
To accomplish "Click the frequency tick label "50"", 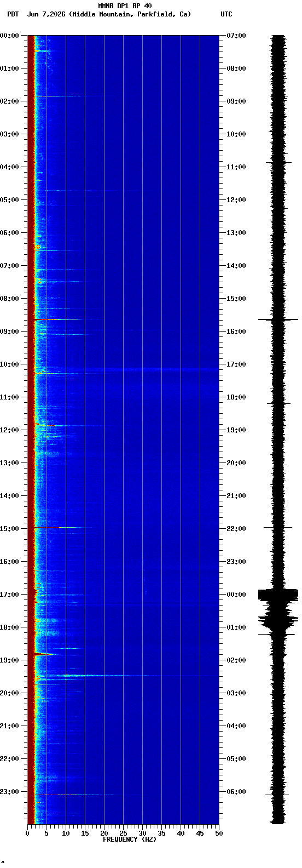I will [x=219, y=833].
